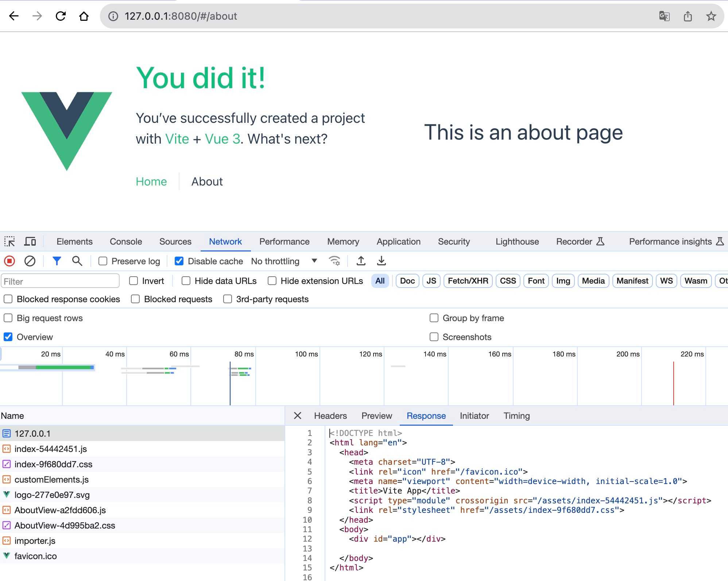This screenshot has height=581, width=728.
Task: Click the Filter text input
Action: (60, 281)
